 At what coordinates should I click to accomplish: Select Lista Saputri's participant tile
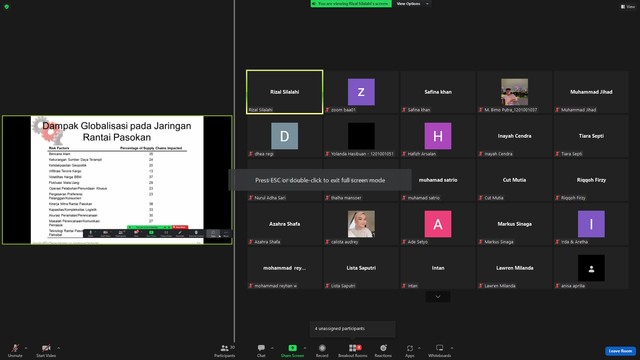pos(361,268)
